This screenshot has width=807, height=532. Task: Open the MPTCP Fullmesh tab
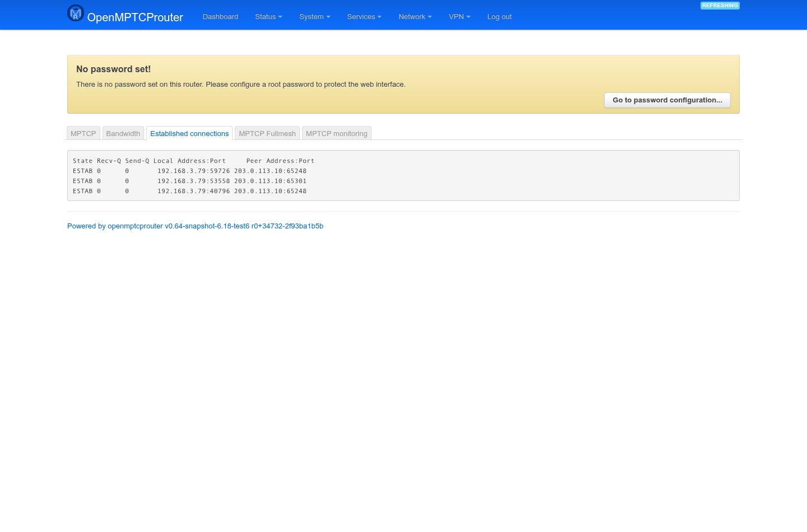coord(267,133)
